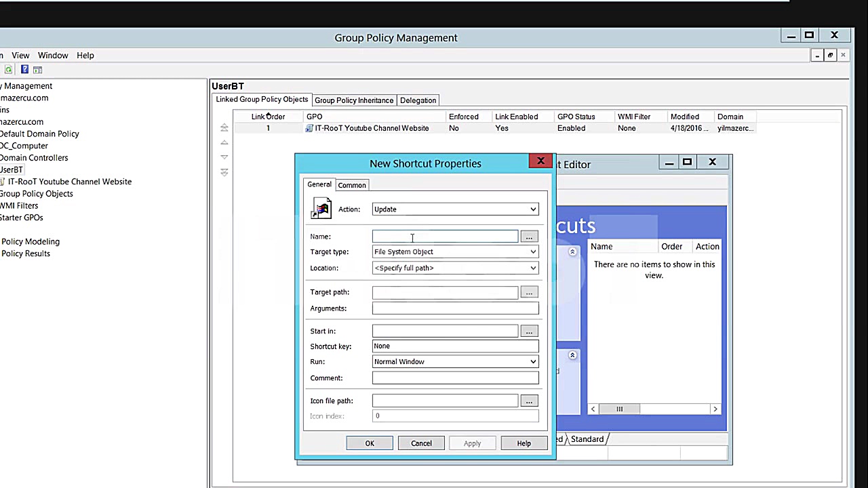
Task: Open the Group Policy Inheritance tab
Action: [x=353, y=100]
